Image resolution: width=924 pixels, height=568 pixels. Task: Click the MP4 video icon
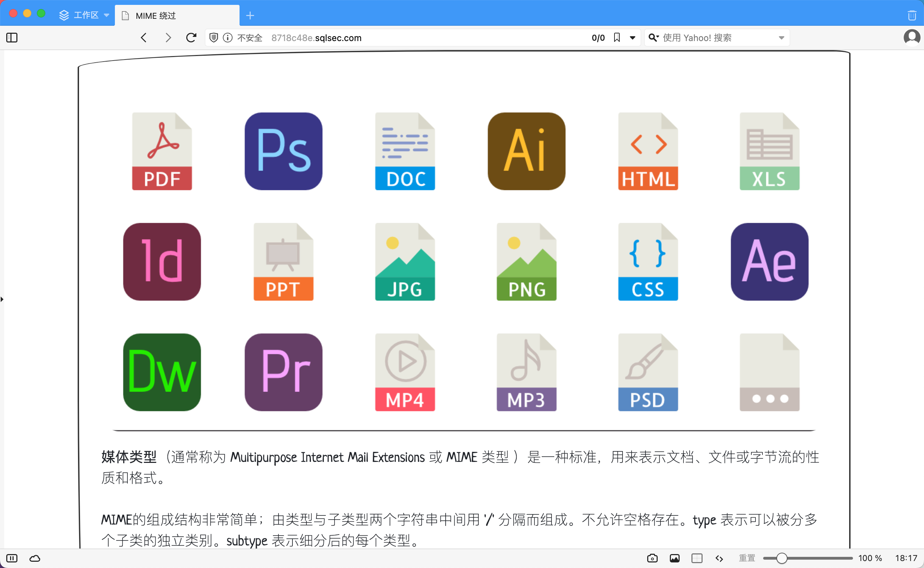click(405, 372)
